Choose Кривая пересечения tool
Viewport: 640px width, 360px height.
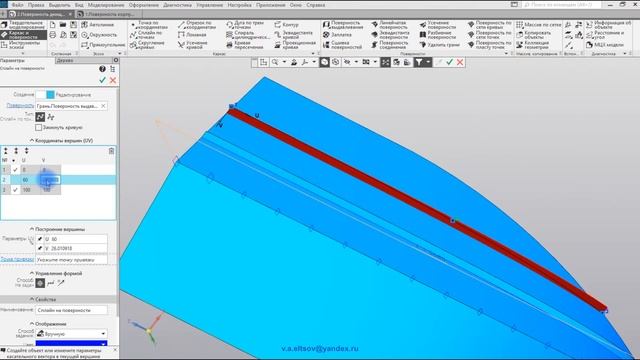(x=244, y=45)
